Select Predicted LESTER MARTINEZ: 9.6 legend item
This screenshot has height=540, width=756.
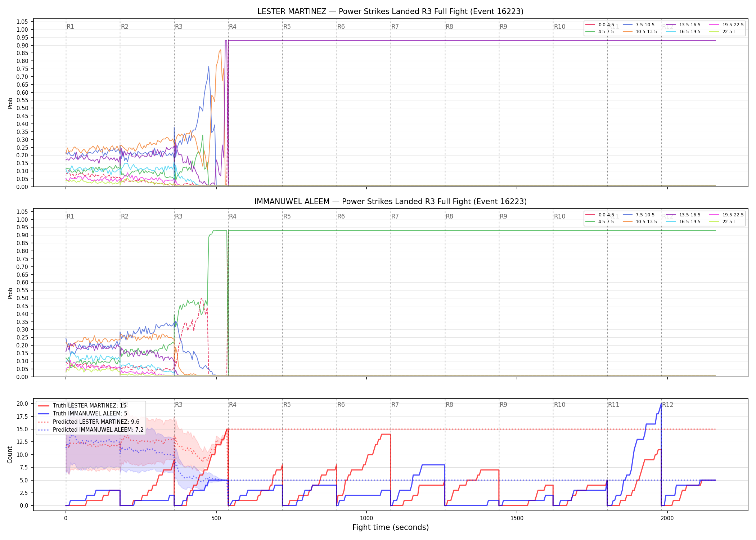click(x=89, y=422)
